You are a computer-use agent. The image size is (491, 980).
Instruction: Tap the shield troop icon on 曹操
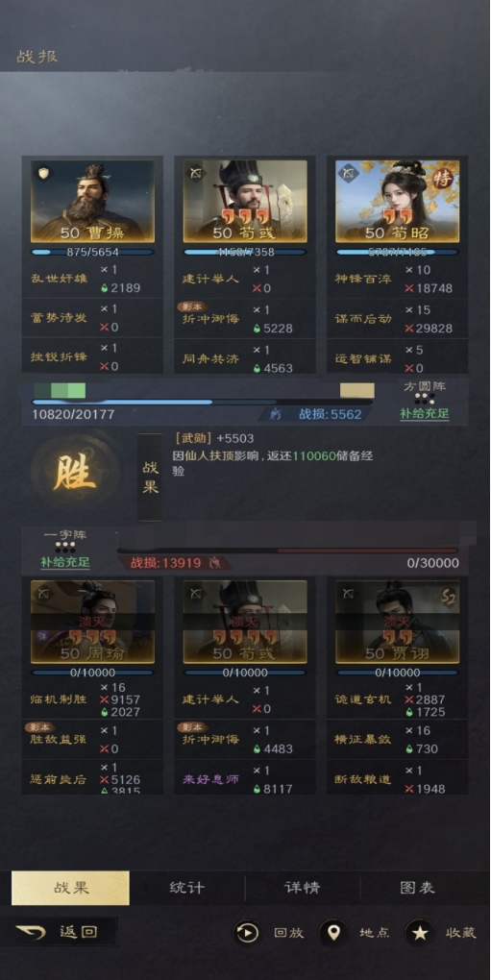42,173
